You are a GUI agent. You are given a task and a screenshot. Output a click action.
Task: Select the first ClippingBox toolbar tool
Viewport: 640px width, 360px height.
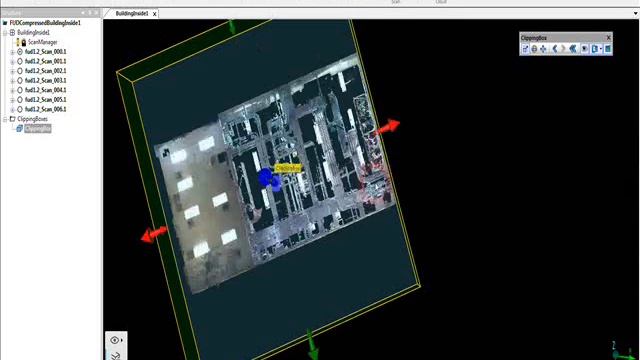pos(525,49)
